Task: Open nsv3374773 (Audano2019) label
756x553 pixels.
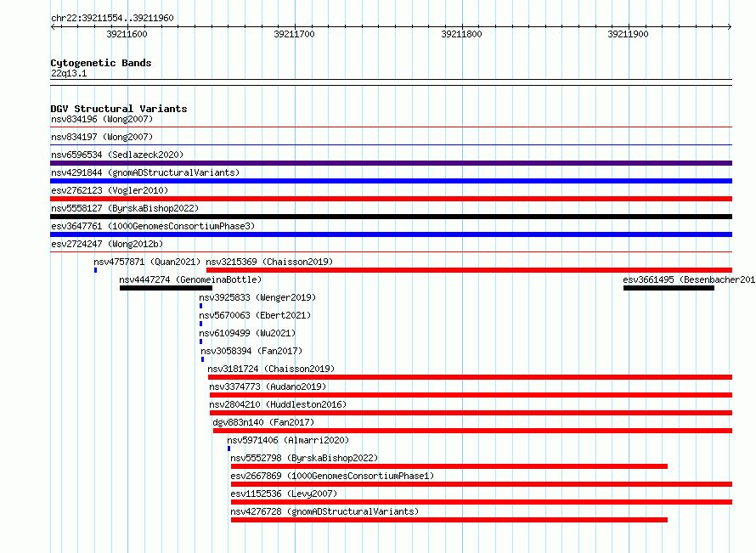Action: (268, 387)
